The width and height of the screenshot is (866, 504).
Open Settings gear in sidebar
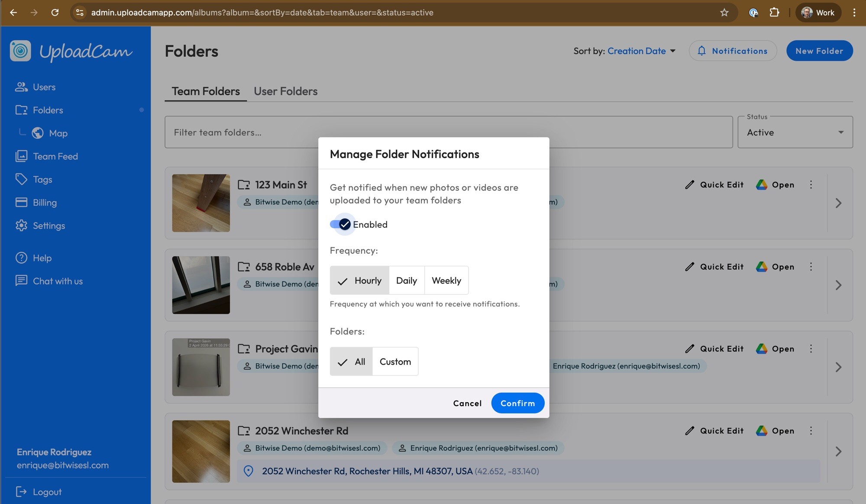pyautogui.click(x=21, y=226)
